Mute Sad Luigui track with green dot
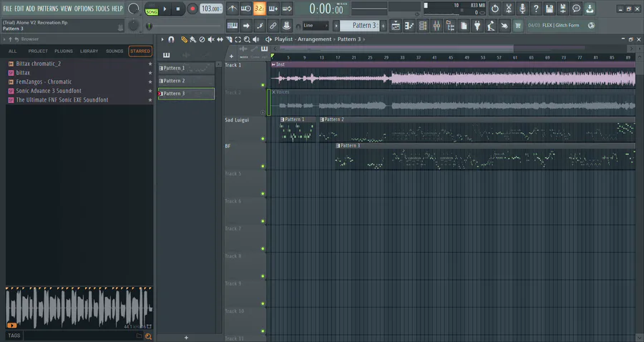The height and width of the screenshot is (342, 644). click(263, 139)
